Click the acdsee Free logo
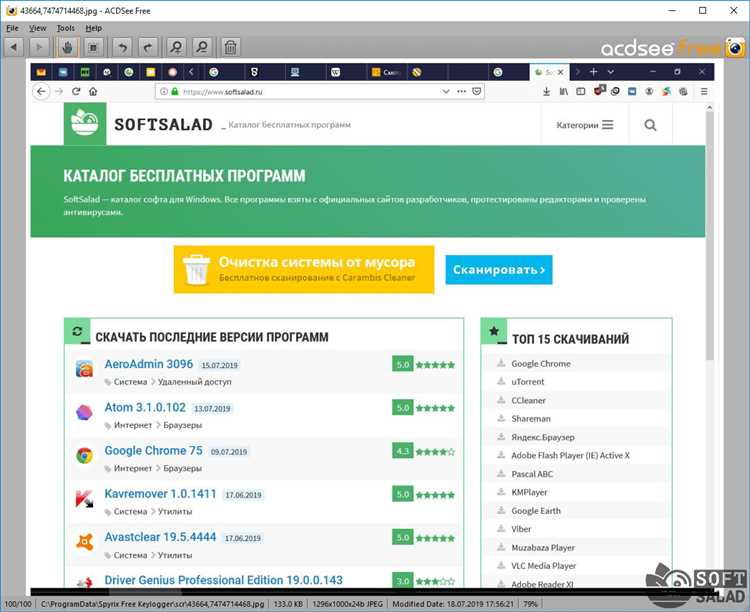 pos(672,48)
